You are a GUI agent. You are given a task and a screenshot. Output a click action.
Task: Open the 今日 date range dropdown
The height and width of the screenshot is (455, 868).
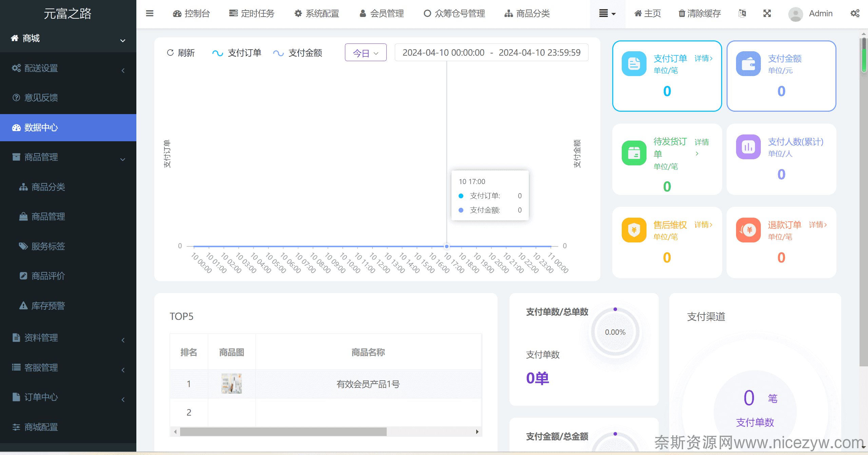[x=365, y=53]
